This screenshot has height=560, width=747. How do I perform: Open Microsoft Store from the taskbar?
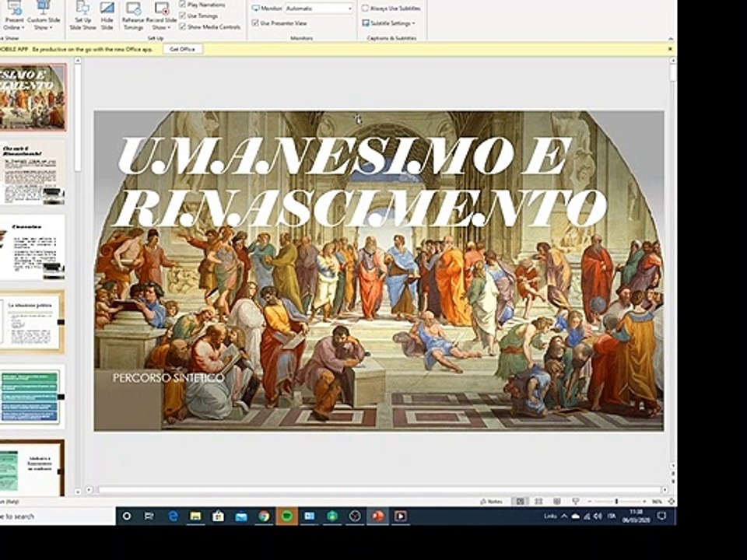218,516
